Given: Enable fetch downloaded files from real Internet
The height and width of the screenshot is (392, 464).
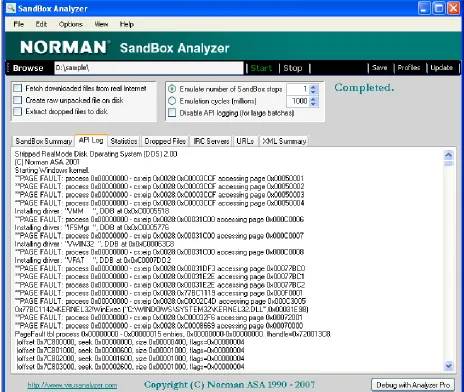Looking at the screenshot, I should (17, 88).
